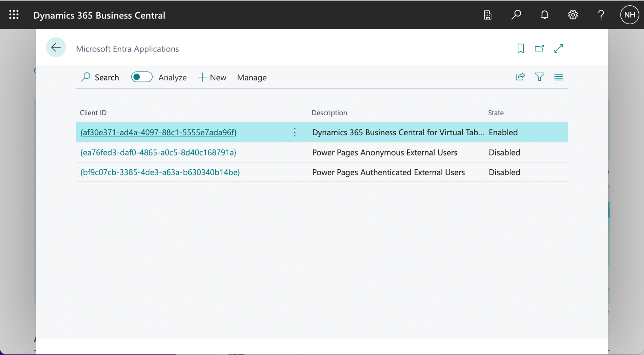
Task: Open the notifications bell
Action: 544,15
